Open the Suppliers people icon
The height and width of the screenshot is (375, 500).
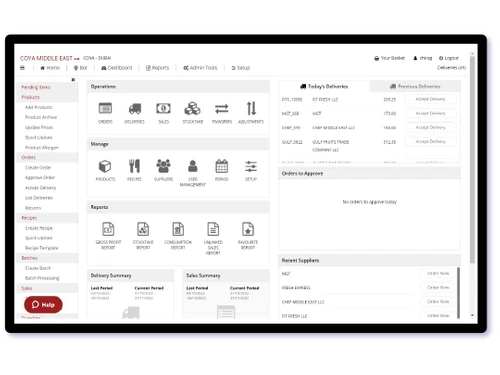coord(163,166)
